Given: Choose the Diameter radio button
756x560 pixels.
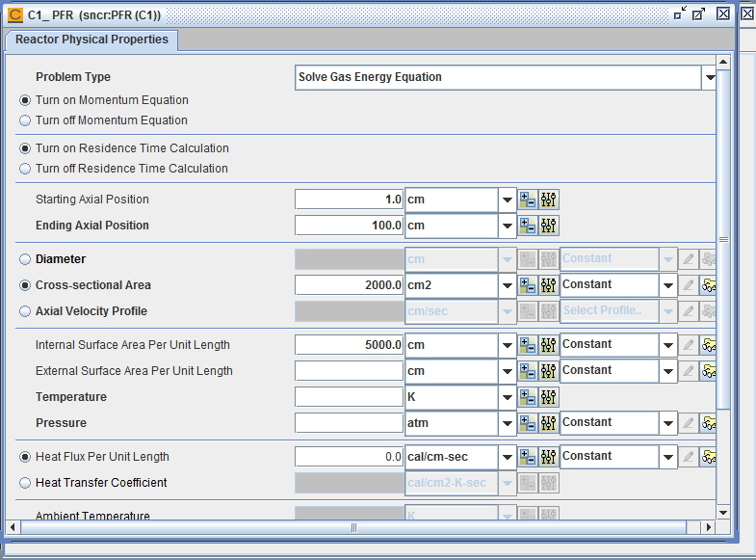Looking at the screenshot, I should point(25,259).
